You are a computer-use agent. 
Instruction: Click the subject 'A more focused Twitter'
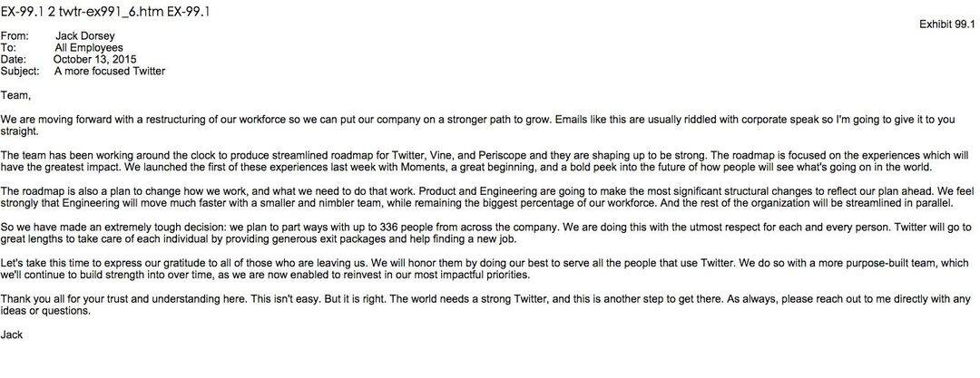(x=110, y=72)
